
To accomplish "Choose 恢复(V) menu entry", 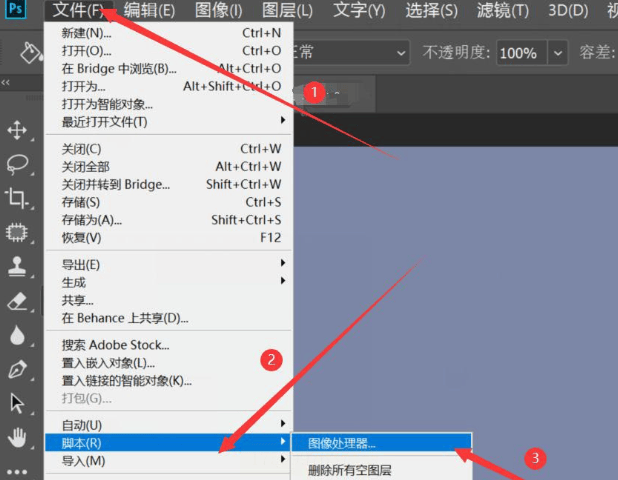I will coord(169,238).
